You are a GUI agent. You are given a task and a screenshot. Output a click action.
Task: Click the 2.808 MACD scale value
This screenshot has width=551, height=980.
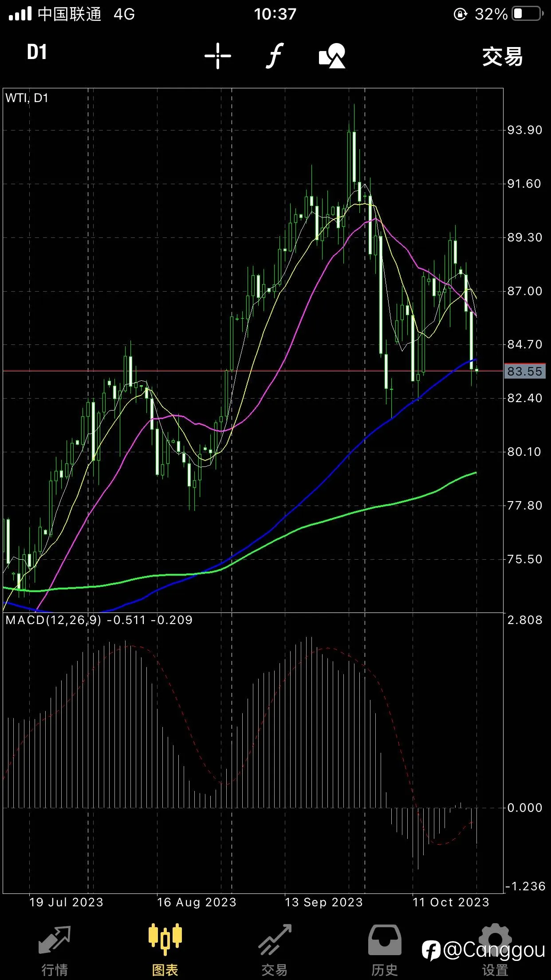pyautogui.click(x=525, y=620)
